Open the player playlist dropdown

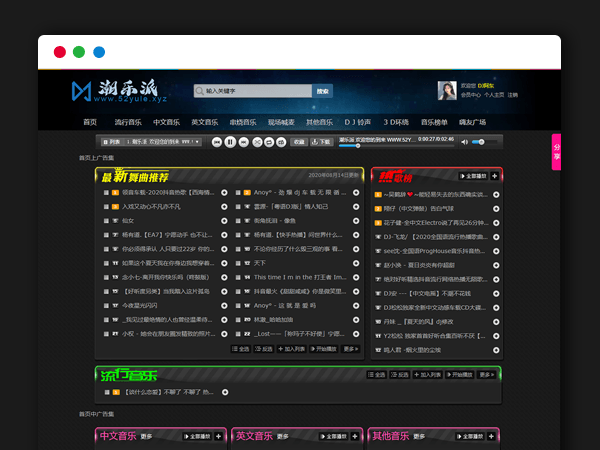197,142
